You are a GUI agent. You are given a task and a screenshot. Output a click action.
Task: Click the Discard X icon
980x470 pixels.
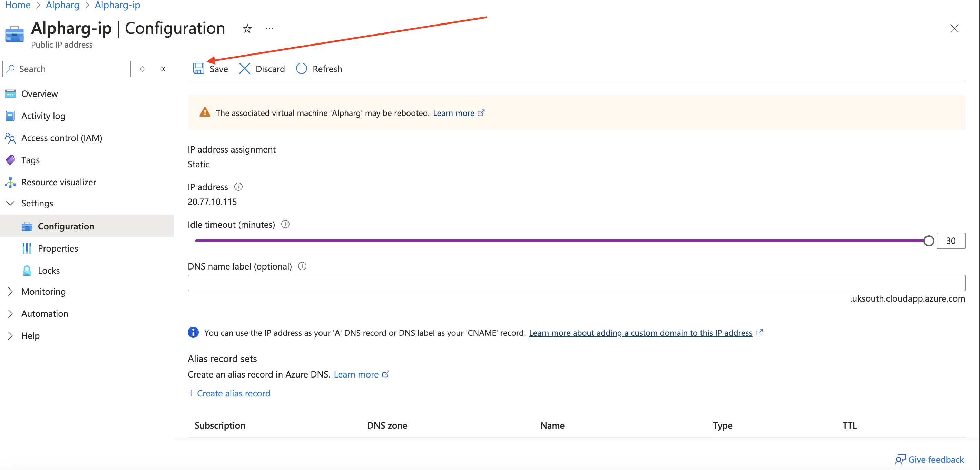[244, 69]
